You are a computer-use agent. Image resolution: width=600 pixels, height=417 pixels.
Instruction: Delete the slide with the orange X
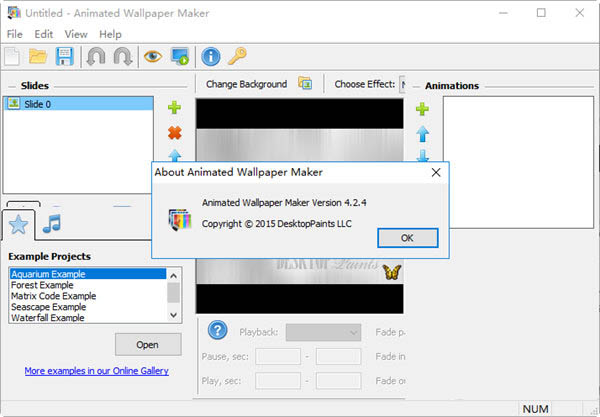[x=174, y=133]
